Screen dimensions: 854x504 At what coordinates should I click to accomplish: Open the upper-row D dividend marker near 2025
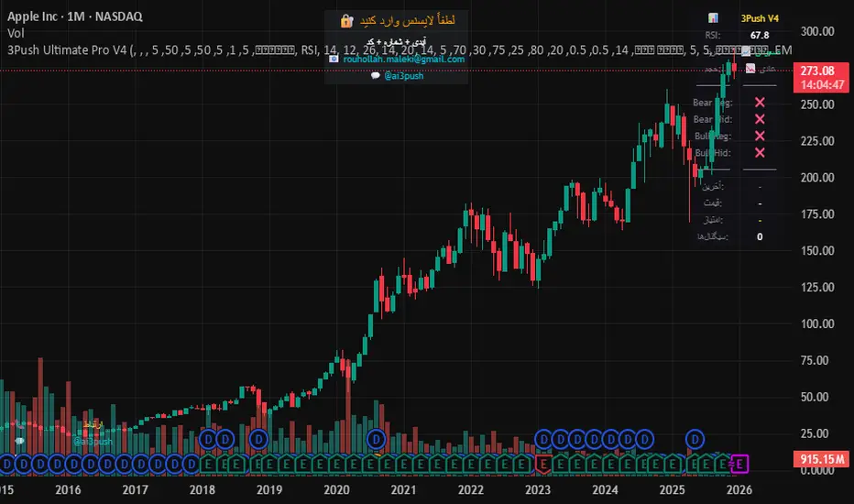695,439
